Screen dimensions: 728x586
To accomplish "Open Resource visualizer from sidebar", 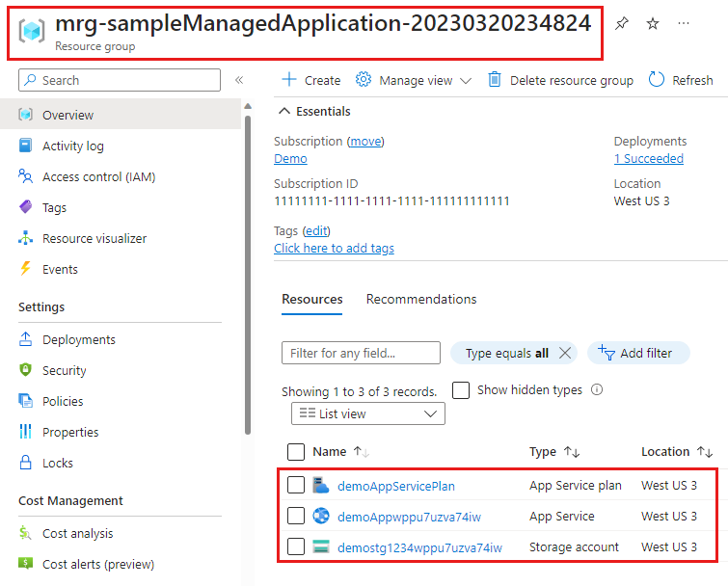I will pos(94,238).
